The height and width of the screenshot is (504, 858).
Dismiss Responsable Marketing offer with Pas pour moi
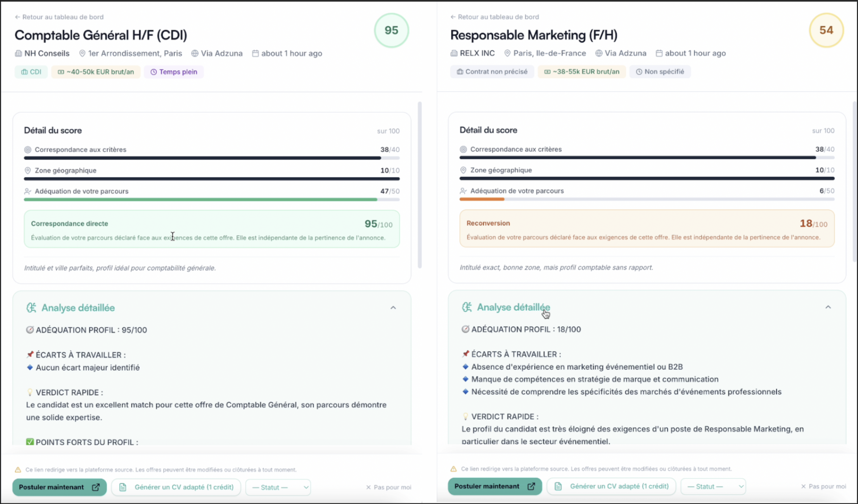coord(823,486)
